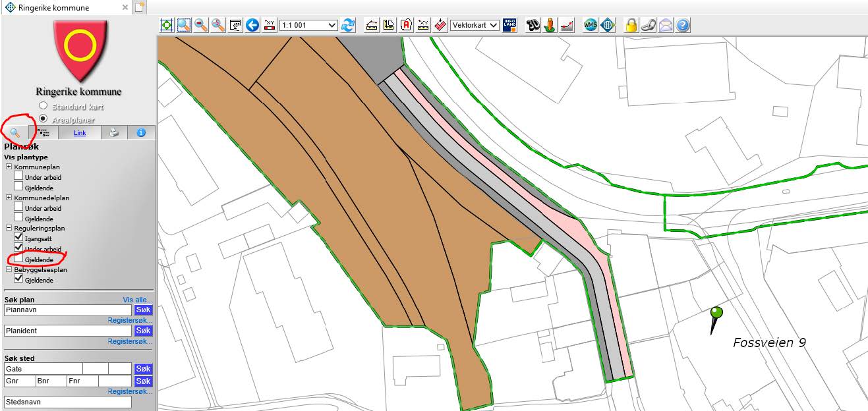This screenshot has height=411, width=868.
Task: Collapse the Reguleringsplan tree node
Action: pos(9,228)
